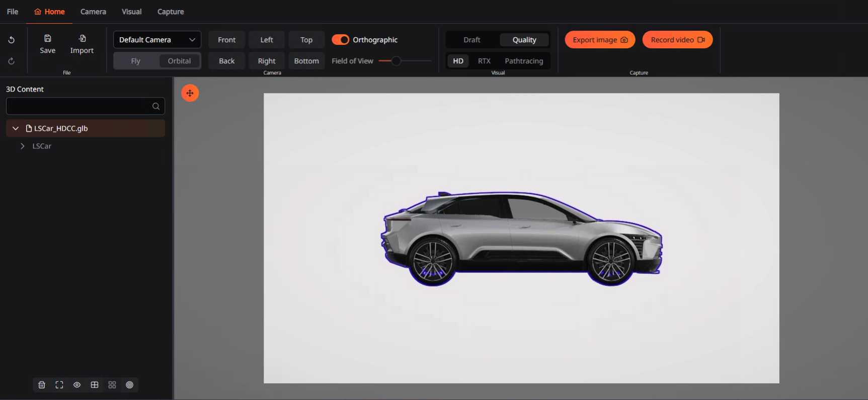Click the trash delete icon
The height and width of the screenshot is (400, 868).
click(x=42, y=385)
